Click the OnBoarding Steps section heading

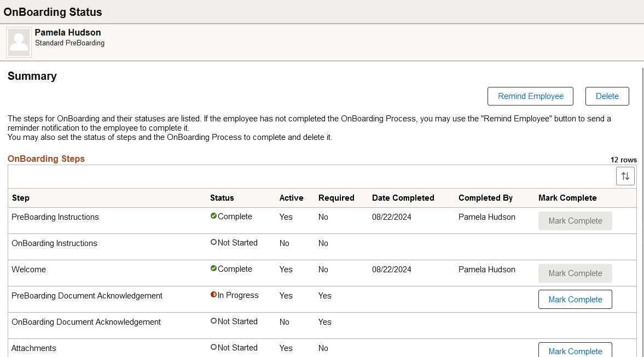point(46,159)
